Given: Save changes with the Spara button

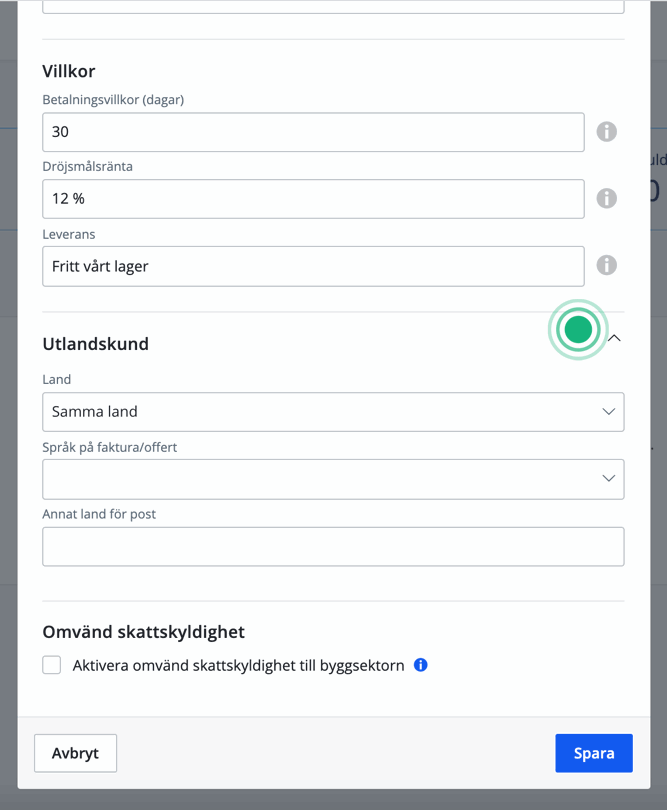Looking at the screenshot, I should click(x=594, y=753).
